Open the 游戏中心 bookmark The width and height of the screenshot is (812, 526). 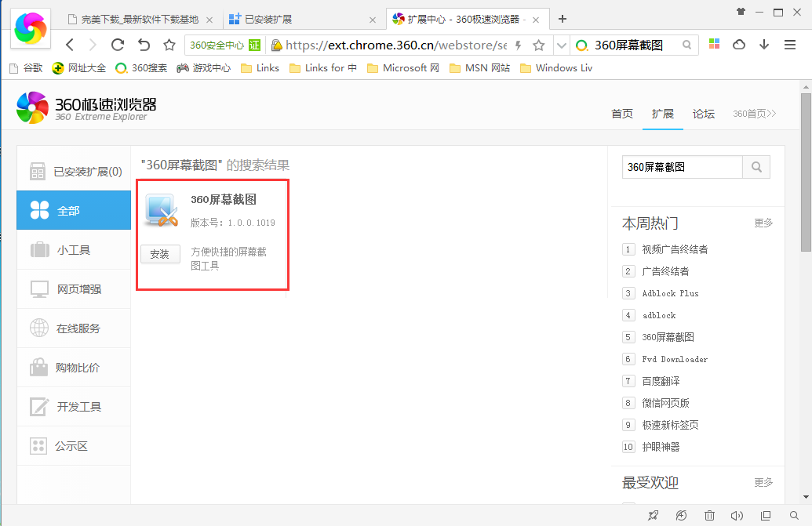coord(203,68)
